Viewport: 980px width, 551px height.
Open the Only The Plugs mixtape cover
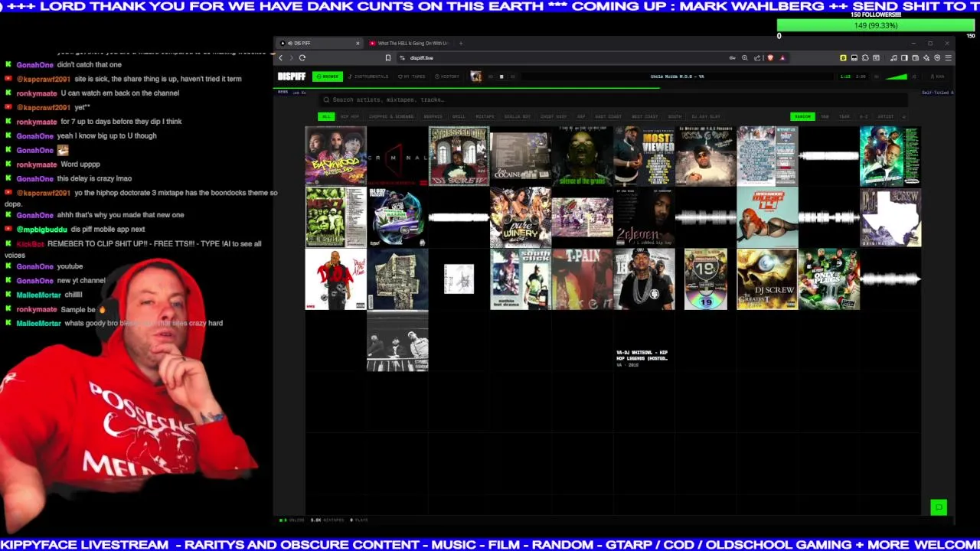point(828,279)
